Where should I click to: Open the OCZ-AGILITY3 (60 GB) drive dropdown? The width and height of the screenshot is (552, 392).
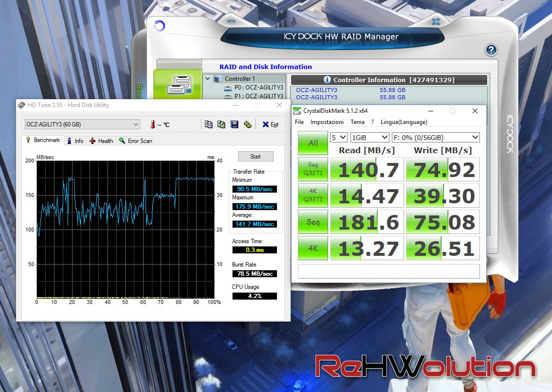point(82,124)
